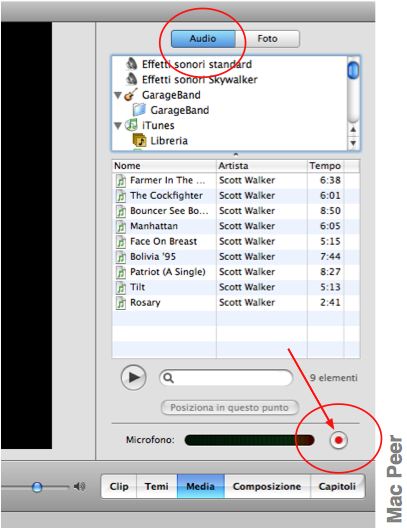Switch to Audio segment
The width and height of the screenshot is (407, 528).
pos(203,39)
